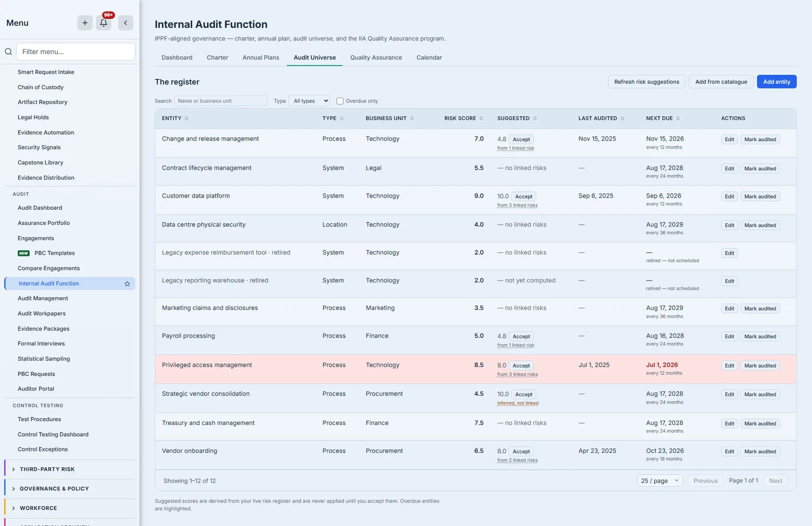Click the Next pagination button
Screen dimensions: 812x526
pyautogui.click(x=775, y=481)
